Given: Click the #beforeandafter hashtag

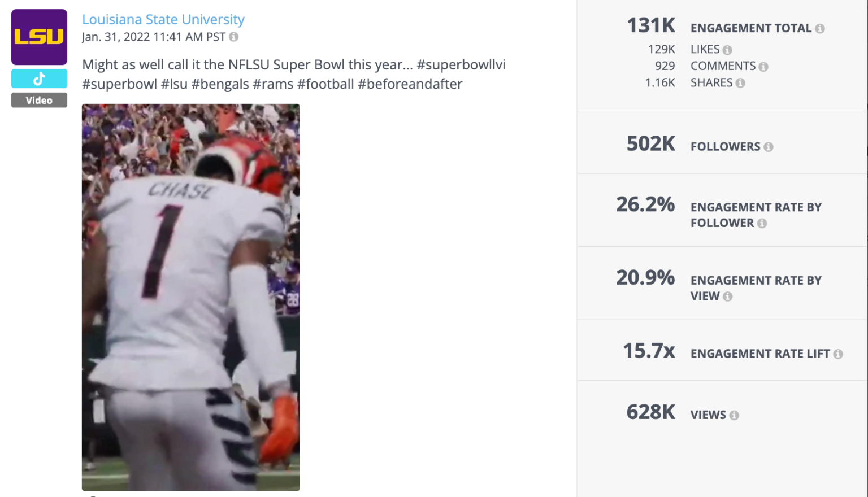Looking at the screenshot, I should tap(410, 84).
